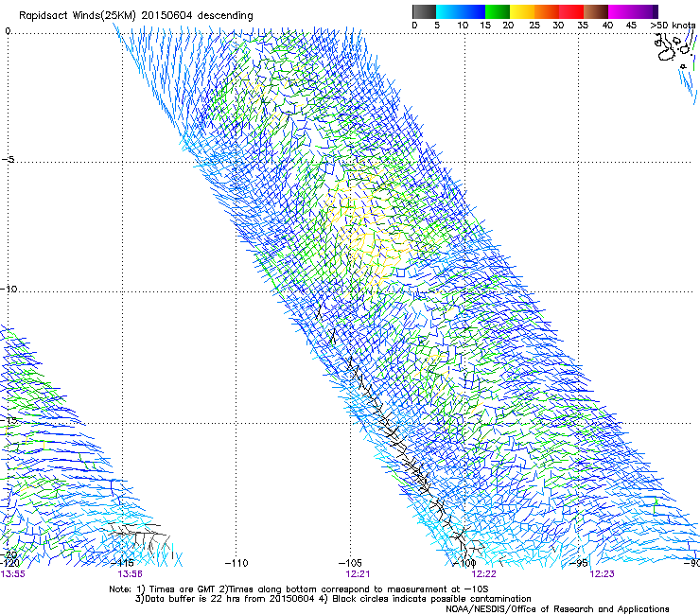This screenshot has width=700, height=615.
Task: Click the cyan-blue 5-15 knots legend gradient
Action: (x=461, y=11)
